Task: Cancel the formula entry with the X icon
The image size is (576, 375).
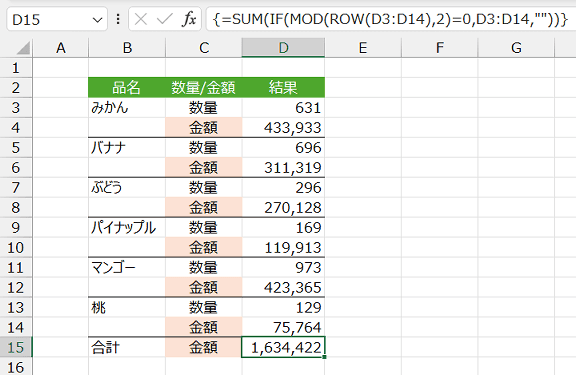Action: coord(141,19)
